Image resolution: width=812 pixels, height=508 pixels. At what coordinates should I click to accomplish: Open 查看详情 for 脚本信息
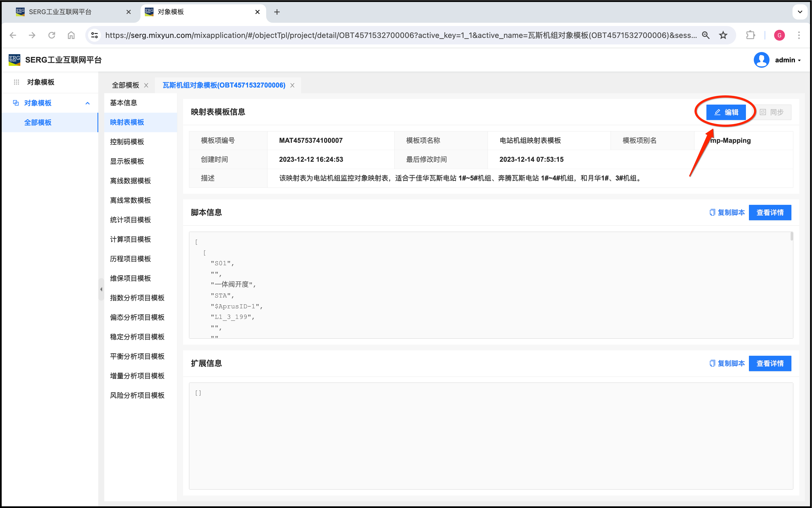click(x=770, y=212)
